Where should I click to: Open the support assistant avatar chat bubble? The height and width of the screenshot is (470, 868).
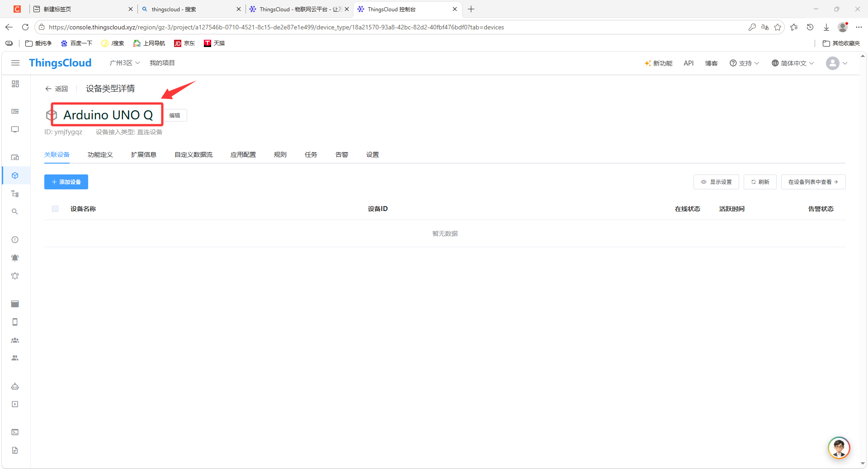tap(839, 448)
